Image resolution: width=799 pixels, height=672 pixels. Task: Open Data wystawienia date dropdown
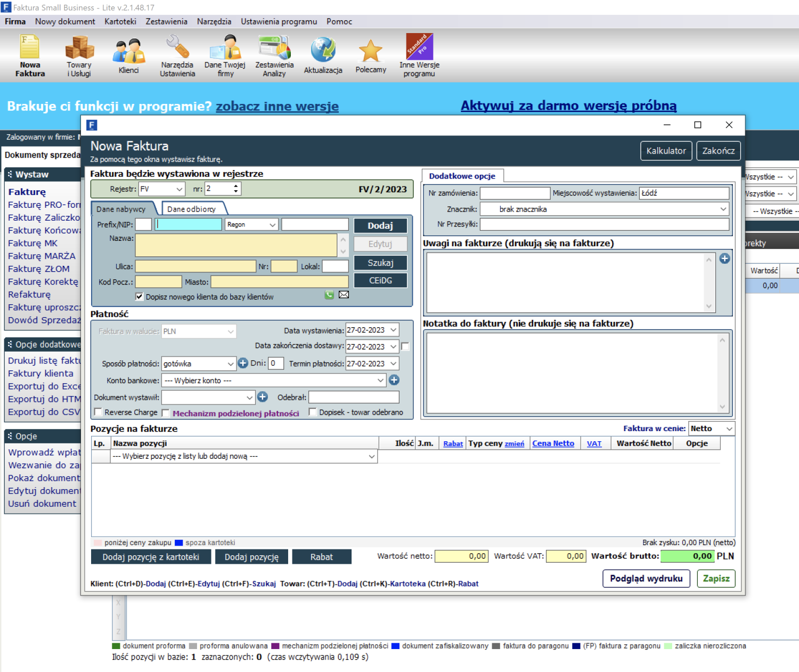coord(394,330)
